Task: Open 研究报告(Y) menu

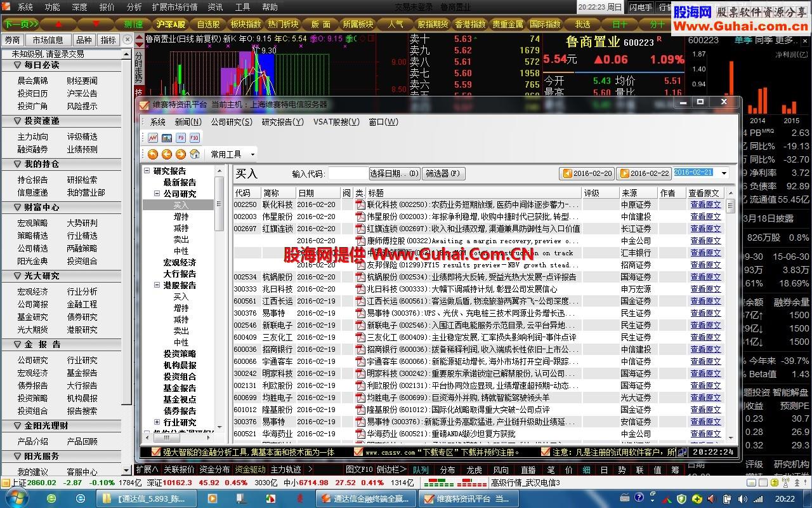Action: (283, 122)
